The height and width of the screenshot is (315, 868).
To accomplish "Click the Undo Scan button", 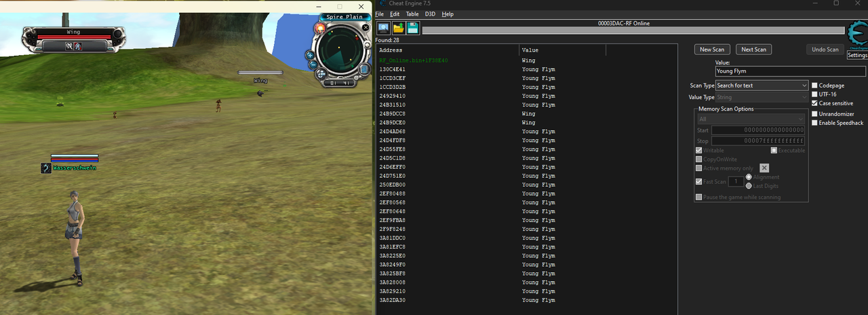I will [825, 50].
